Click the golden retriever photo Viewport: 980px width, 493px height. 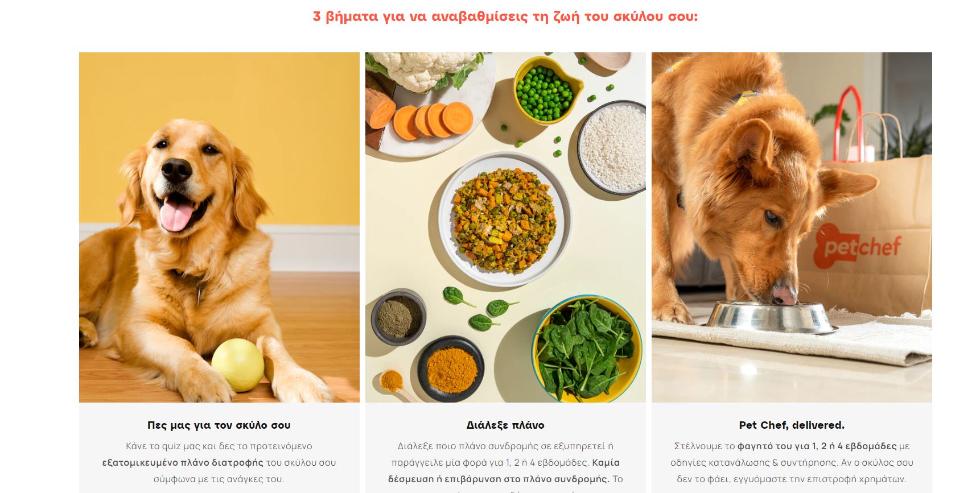coord(219,227)
